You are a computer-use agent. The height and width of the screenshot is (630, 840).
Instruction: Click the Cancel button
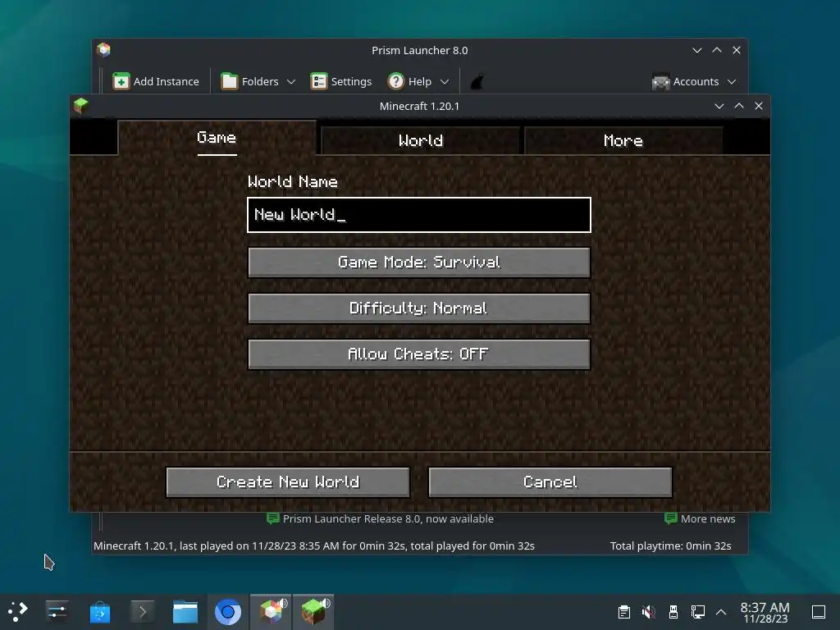point(550,482)
